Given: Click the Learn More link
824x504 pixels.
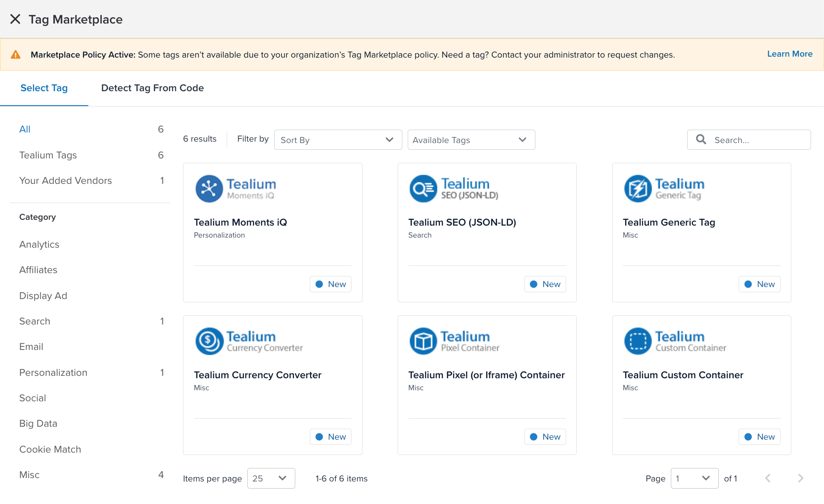Looking at the screenshot, I should 789,54.
